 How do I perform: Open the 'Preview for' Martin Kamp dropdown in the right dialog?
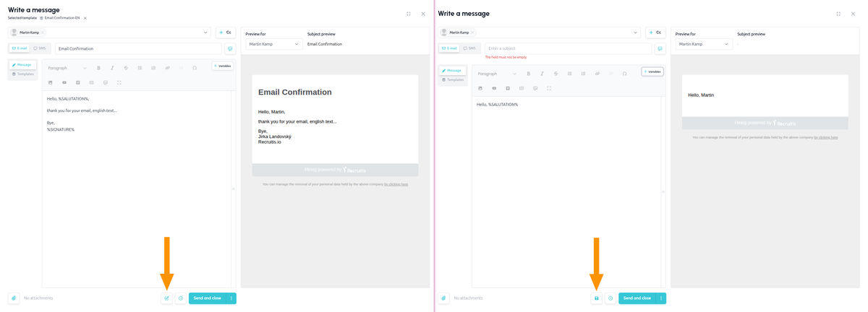pyautogui.click(x=703, y=44)
